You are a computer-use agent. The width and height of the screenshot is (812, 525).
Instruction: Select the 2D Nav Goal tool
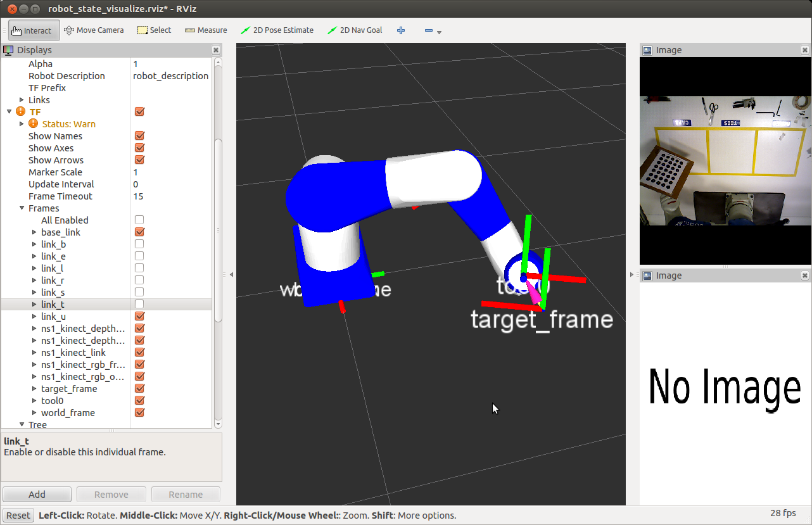[355, 30]
